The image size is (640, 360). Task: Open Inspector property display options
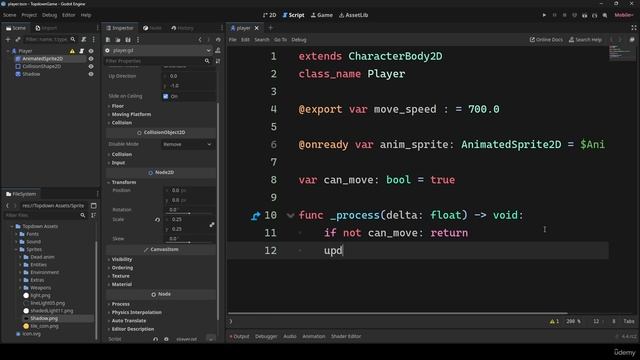pyautogui.click(x=218, y=61)
